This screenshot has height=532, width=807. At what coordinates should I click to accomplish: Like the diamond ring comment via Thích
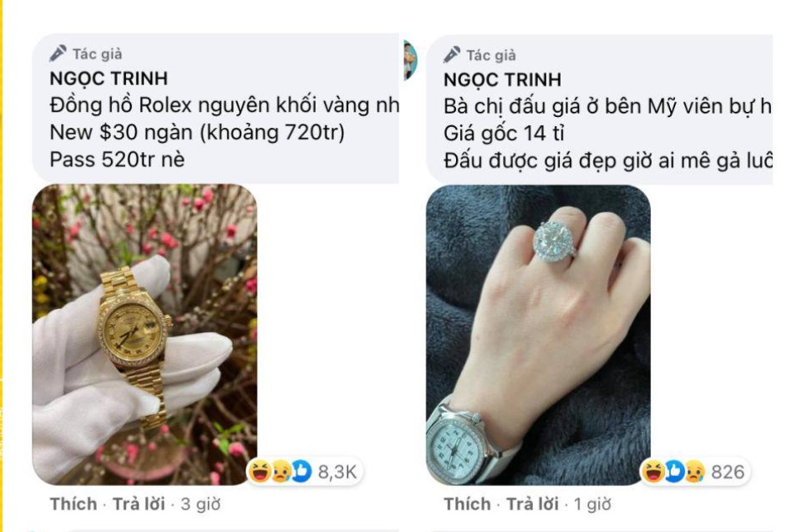[x=467, y=504]
